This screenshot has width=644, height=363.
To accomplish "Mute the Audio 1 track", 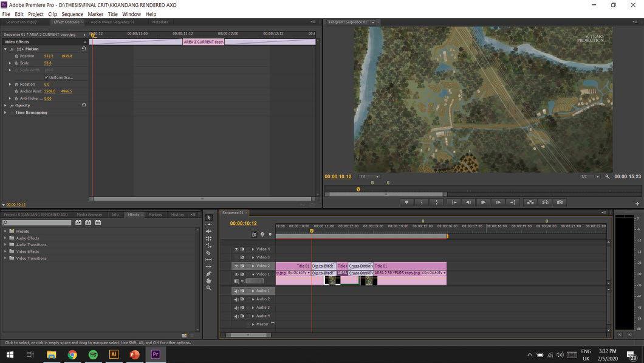I will pos(236,291).
